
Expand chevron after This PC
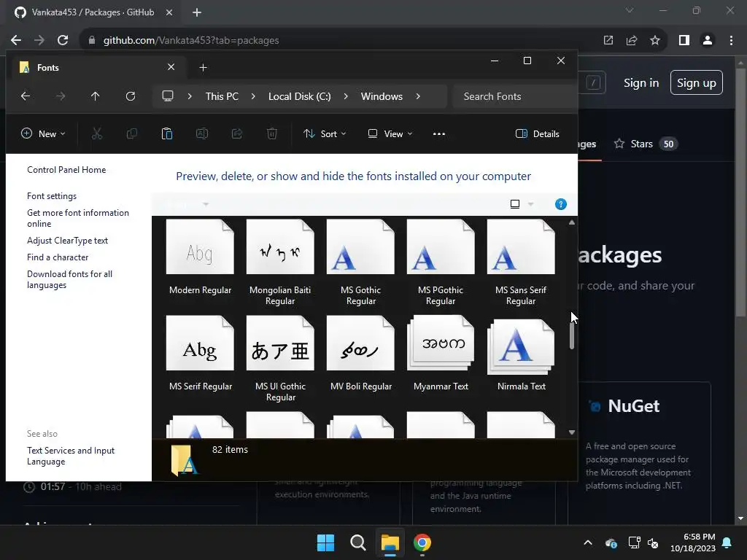coord(253,96)
